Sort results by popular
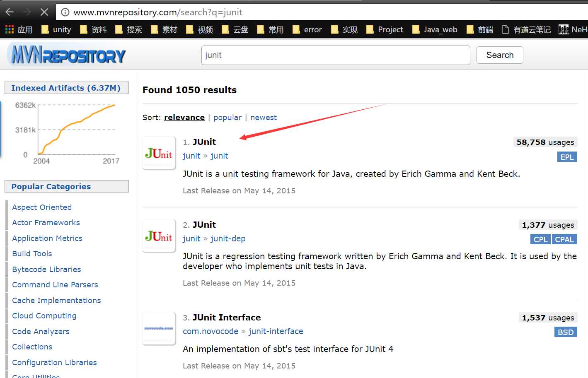 (x=227, y=118)
